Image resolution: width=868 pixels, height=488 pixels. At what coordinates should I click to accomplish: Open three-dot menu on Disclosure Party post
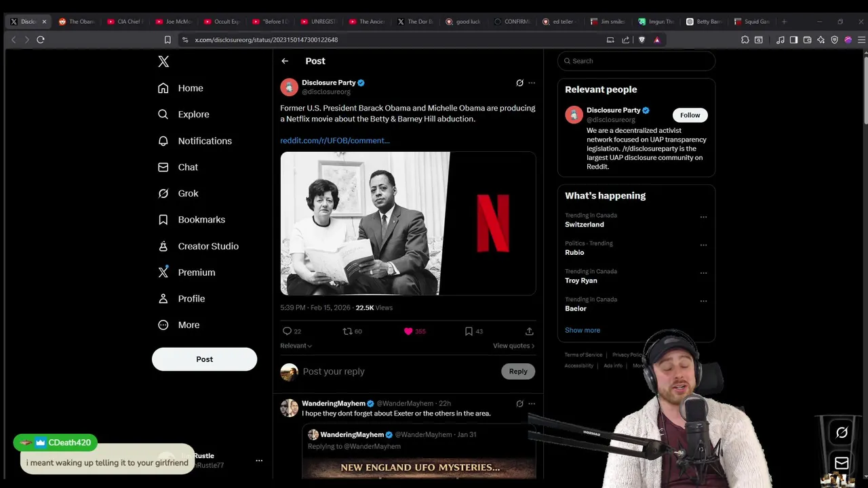(532, 83)
